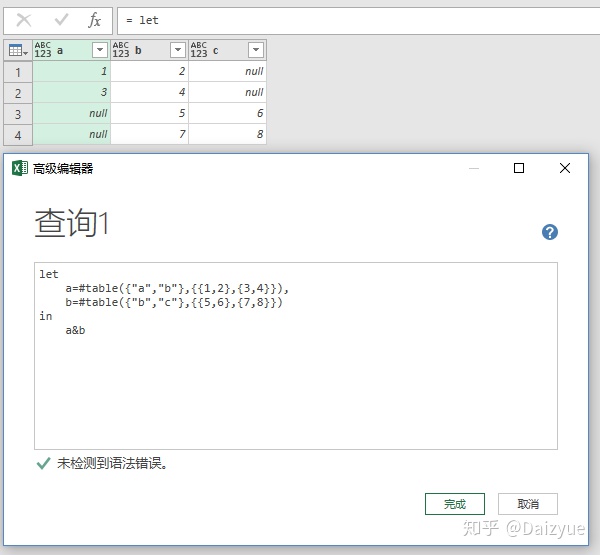Click the ABC123 data type icon of column b
The width and height of the screenshot is (600, 555).
pos(121,50)
